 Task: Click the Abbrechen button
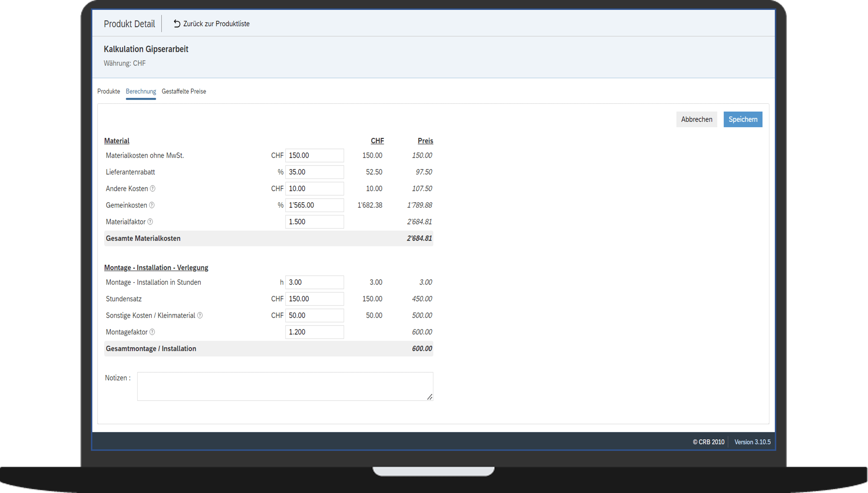click(696, 120)
